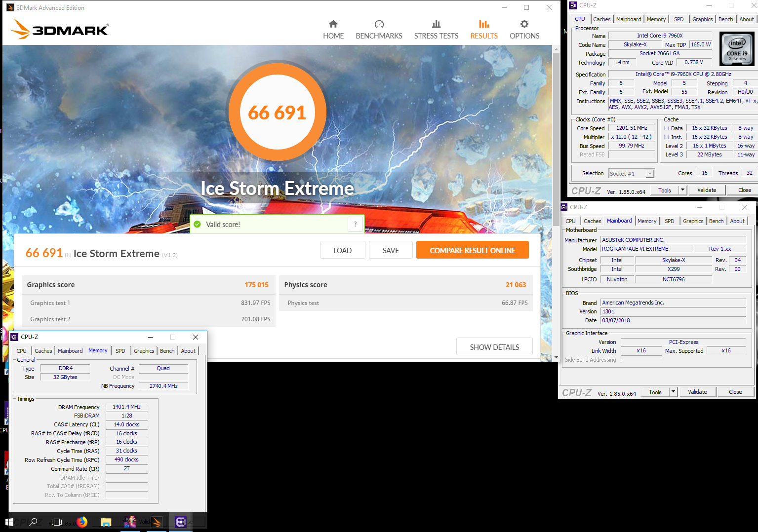Select the RESULTS section bar-chart icon
Viewport: 758px width, 532px height.
coord(484,24)
